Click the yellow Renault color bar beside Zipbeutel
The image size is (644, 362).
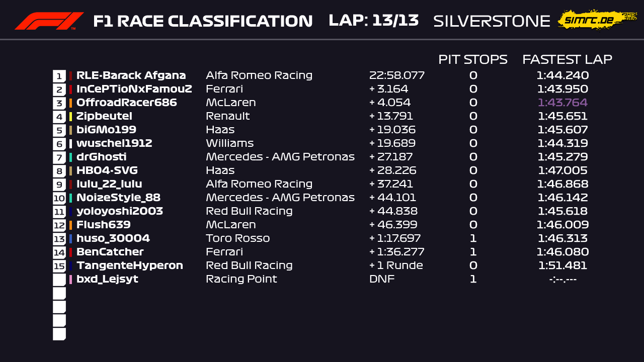pos(71,117)
